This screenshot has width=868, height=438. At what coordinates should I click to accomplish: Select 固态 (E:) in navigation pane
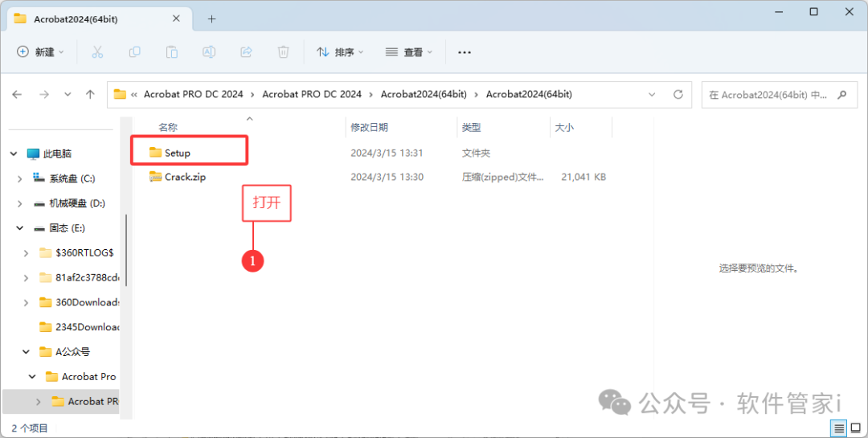click(67, 228)
